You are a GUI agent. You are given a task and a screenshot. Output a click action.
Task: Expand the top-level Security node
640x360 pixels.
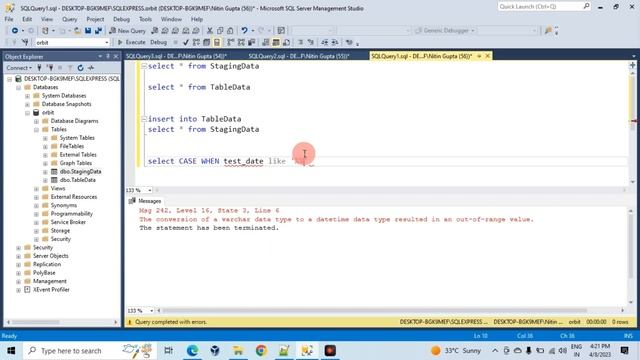coord(18,248)
